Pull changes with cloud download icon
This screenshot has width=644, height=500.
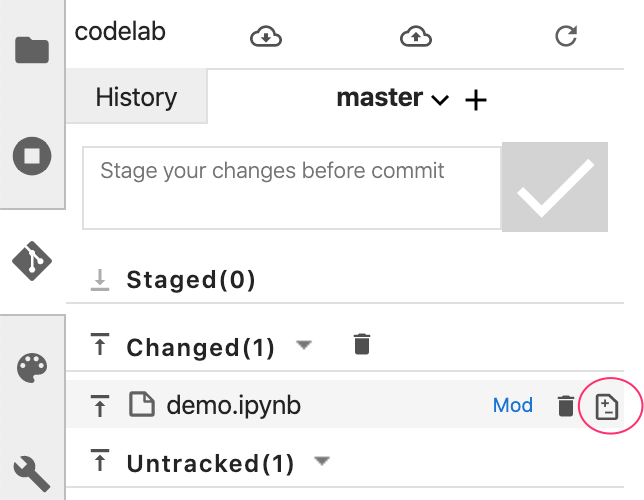pyautogui.click(x=265, y=37)
